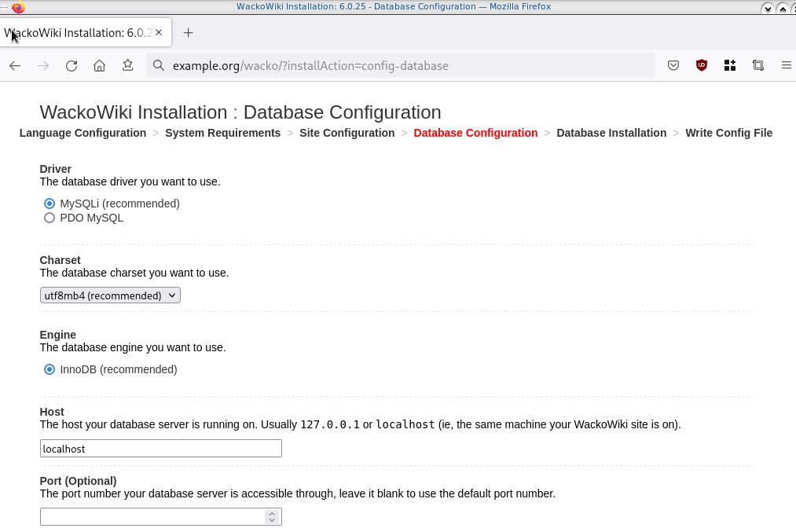Click the Database Installation step
This screenshot has height=532, width=796.
(611, 133)
